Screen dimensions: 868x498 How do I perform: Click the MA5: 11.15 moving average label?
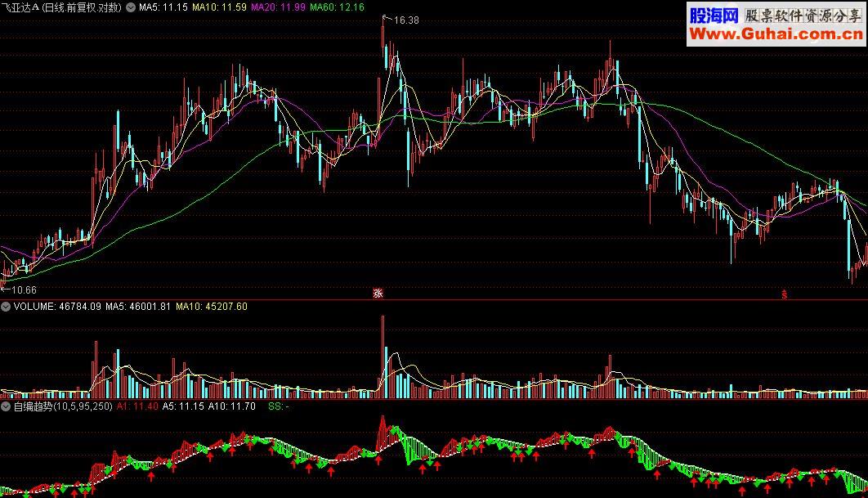pos(163,7)
